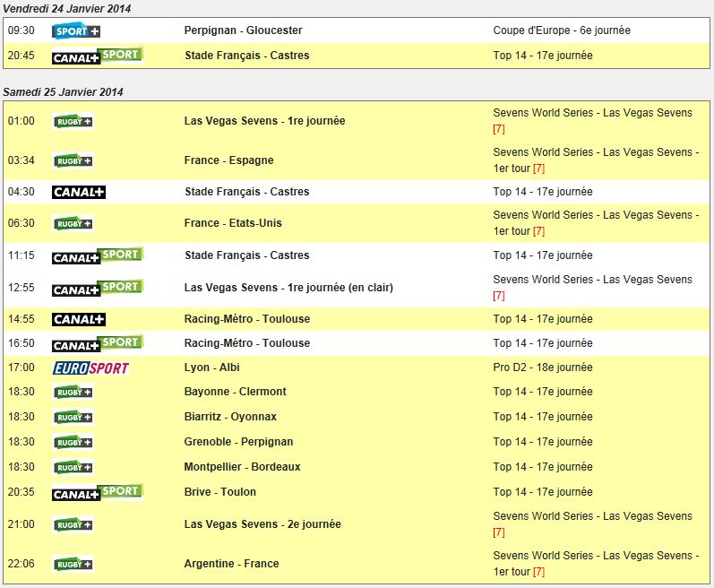Screen dimensions: 714x588
Task: Click the Canal+ Sport logo on the 16:50 row
Action: point(98,343)
